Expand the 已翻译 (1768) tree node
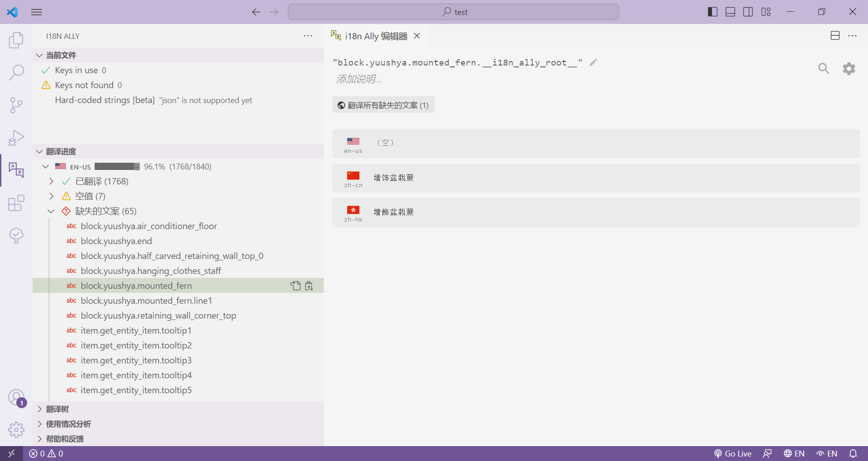This screenshot has height=461, width=868. click(52, 181)
